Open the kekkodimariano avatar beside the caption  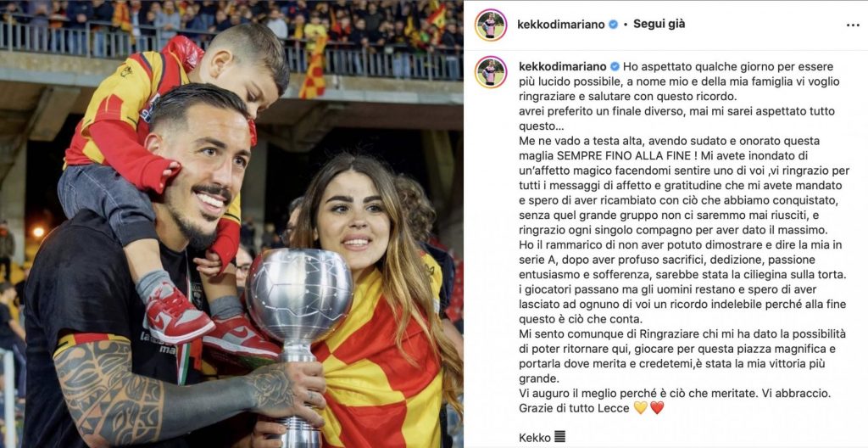click(x=491, y=72)
